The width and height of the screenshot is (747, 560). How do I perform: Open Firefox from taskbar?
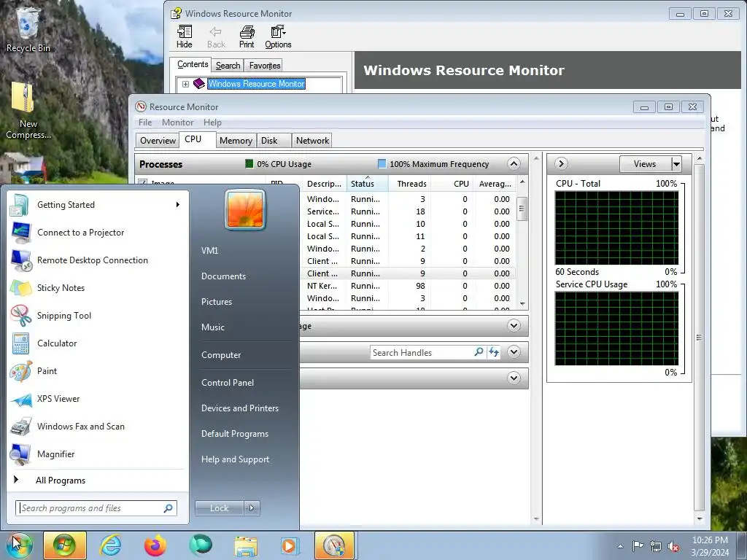(x=155, y=545)
